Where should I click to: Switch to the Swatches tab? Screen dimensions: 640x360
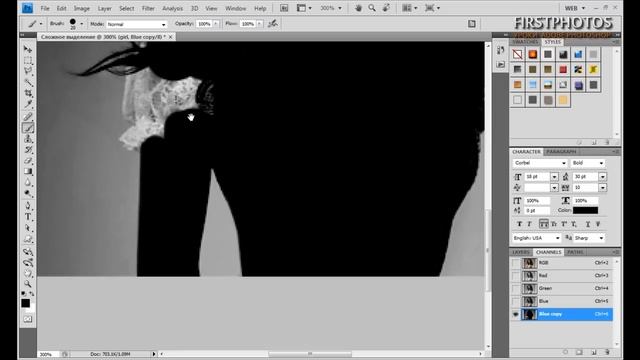[x=525, y=42]
